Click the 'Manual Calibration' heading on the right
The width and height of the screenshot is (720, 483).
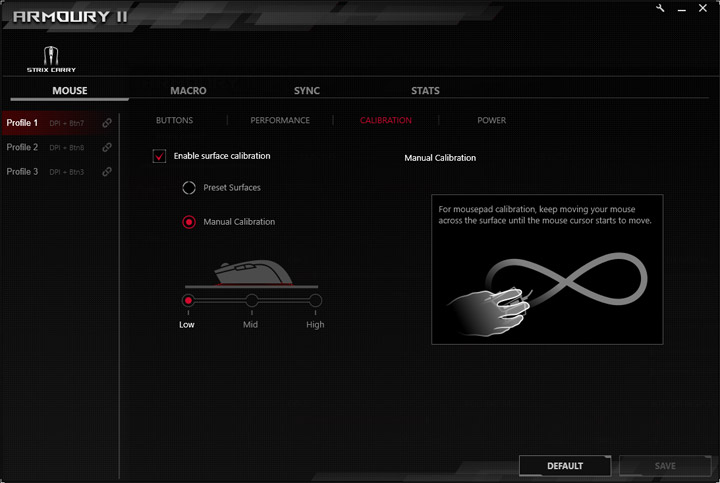(x=440, y=158)
